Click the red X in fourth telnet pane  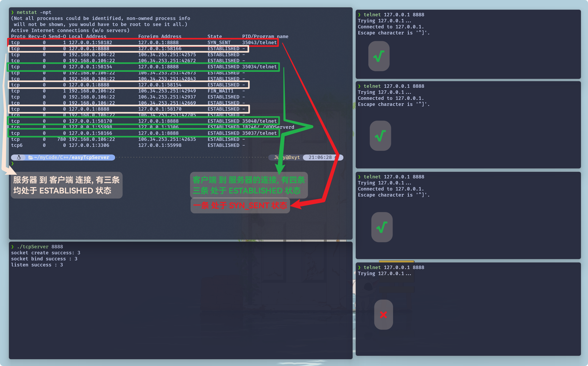[383, 315]
